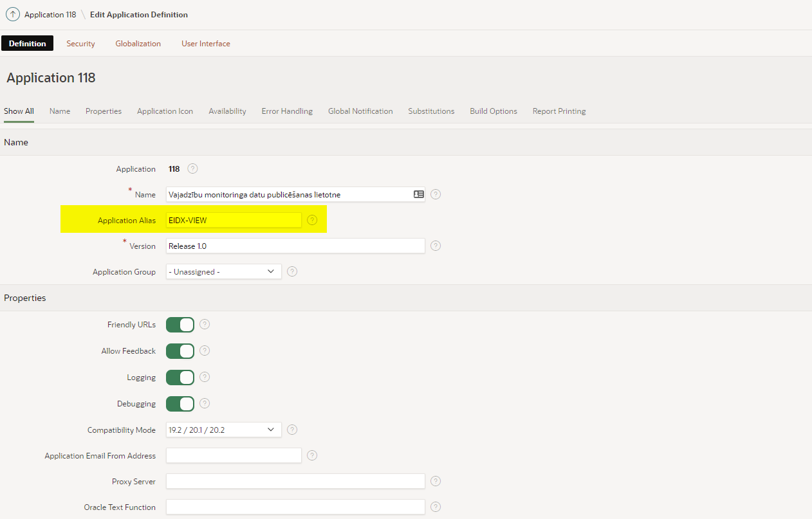This screenshot has width=812, height=519.
Task: Open the Application Group dropdown
Action: [x=223, y=272]
